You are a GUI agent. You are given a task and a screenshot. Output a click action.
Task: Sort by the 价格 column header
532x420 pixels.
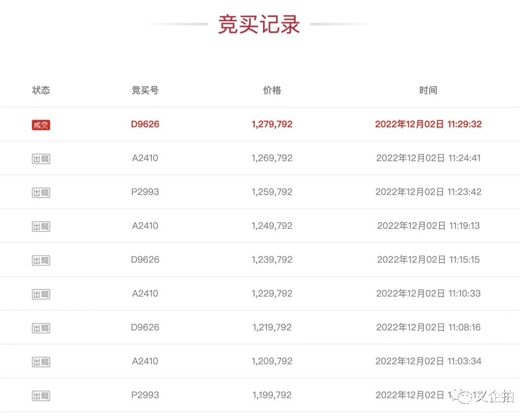pos(272,90)
